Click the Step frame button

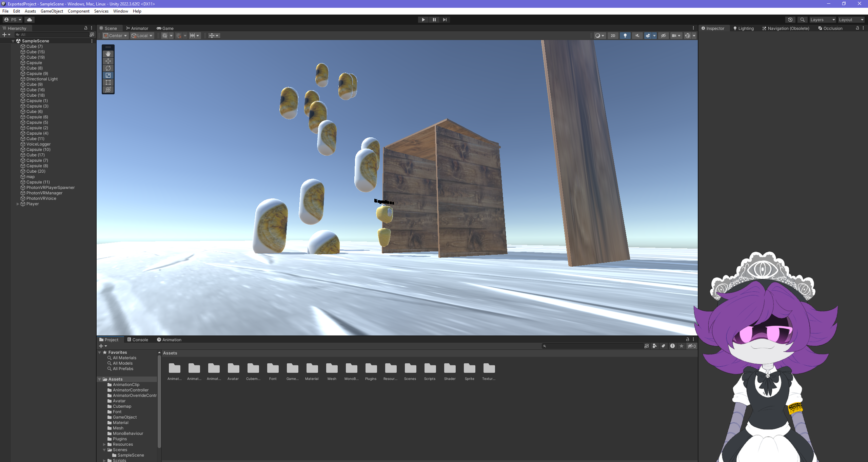445,20
